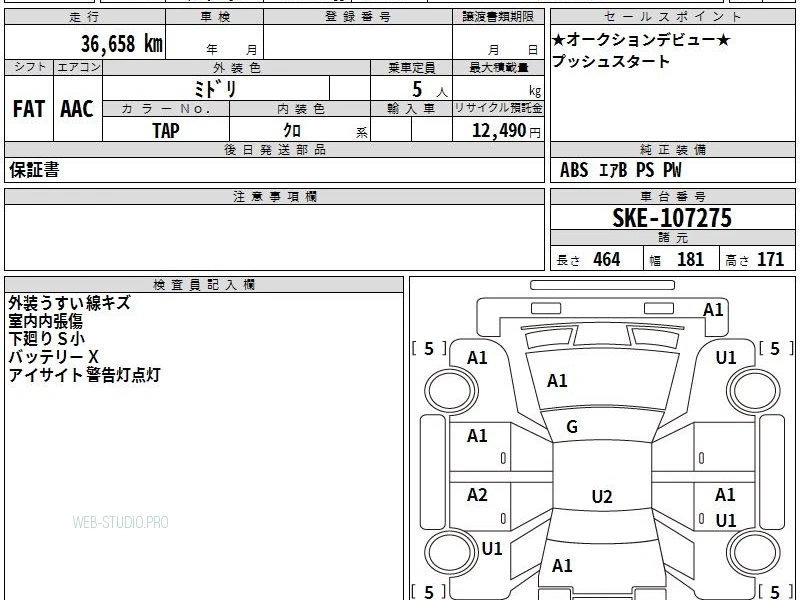800x600 pixels.
Task: Select the width value 181
Action: (x=690, y=259)
